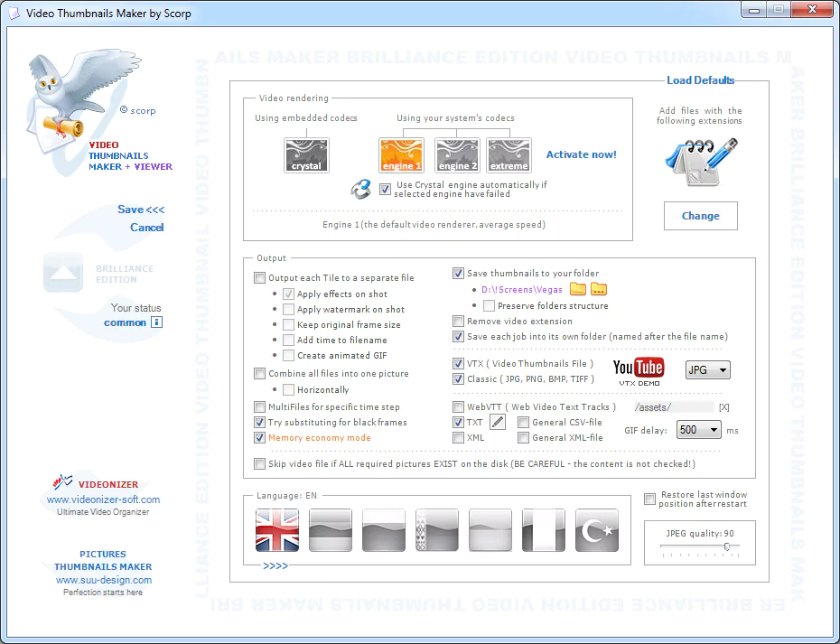
Task: Enable Output each Tile to separate file
Action: 260,278
